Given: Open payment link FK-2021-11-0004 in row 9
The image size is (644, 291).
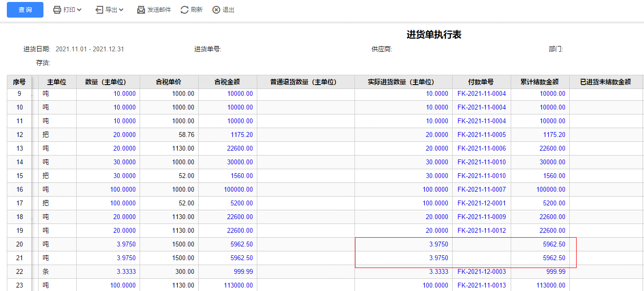Looking at the screenshot, I should coord(481,93).
